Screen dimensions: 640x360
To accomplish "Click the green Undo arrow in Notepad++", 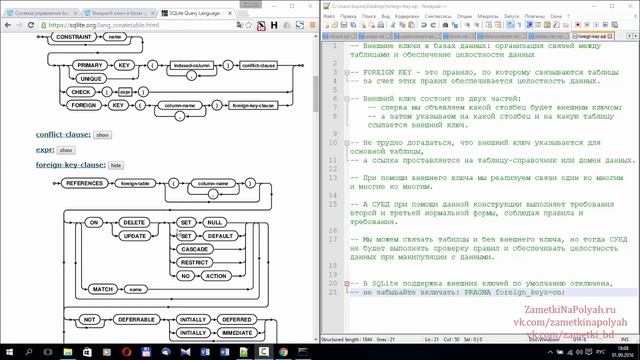I will pos(424,25).
